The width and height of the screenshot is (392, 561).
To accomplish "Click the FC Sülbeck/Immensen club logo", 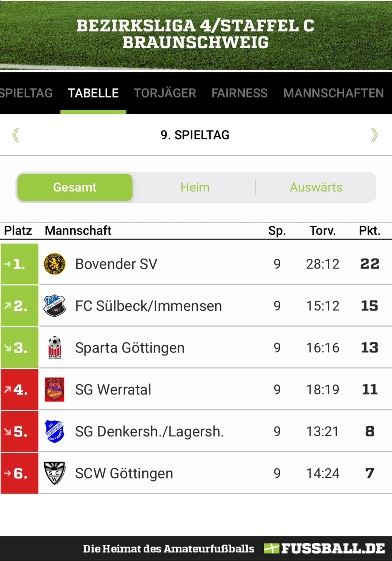I will pos(54,306).
